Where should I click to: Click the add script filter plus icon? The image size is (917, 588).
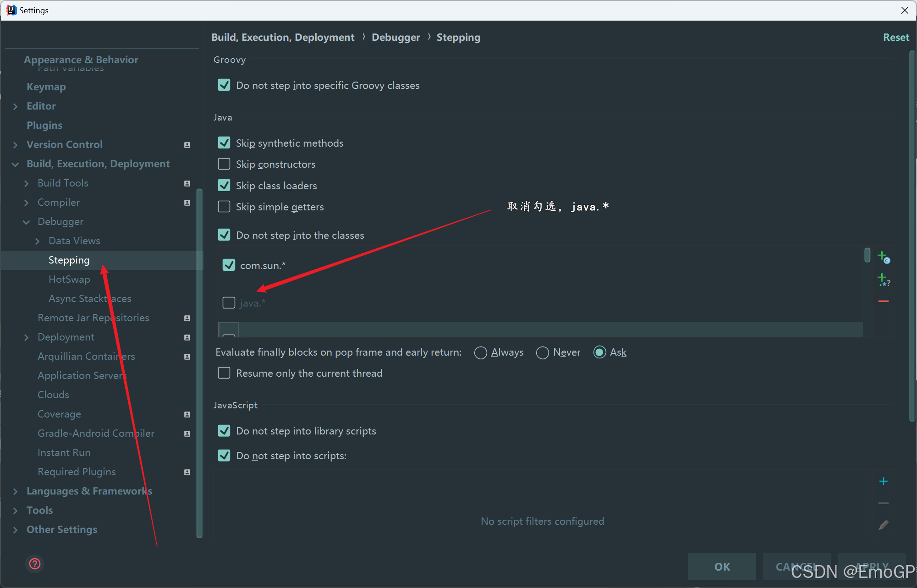pos(884,481)
